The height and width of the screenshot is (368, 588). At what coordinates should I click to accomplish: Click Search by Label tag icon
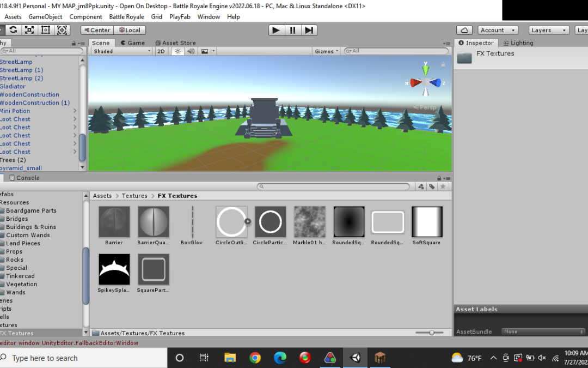click(x=432, y=186)
